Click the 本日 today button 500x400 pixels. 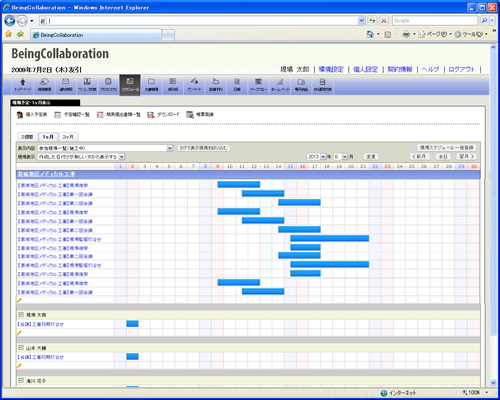pyautogui.click(x=443, y=157)
